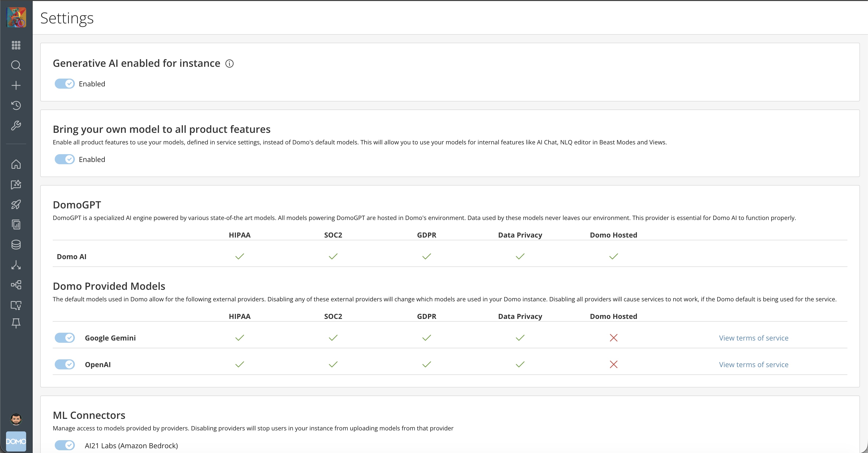Open recent history clock icon
This screenshot has height=453, width=868.
[x=16, y=105]
